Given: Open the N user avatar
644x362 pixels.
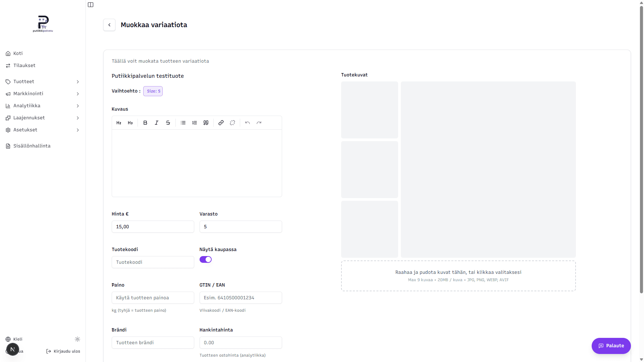Looking at the screenshot, I should (x=13, y=349).
